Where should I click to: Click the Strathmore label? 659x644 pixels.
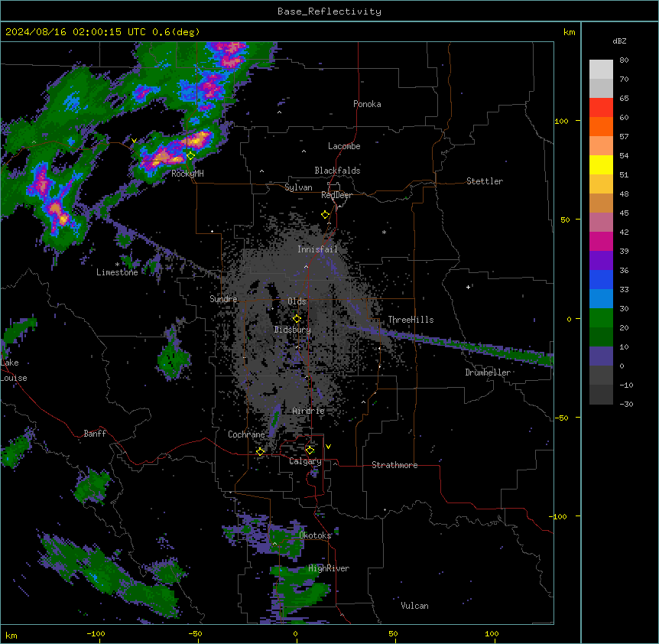pos(394,465)
